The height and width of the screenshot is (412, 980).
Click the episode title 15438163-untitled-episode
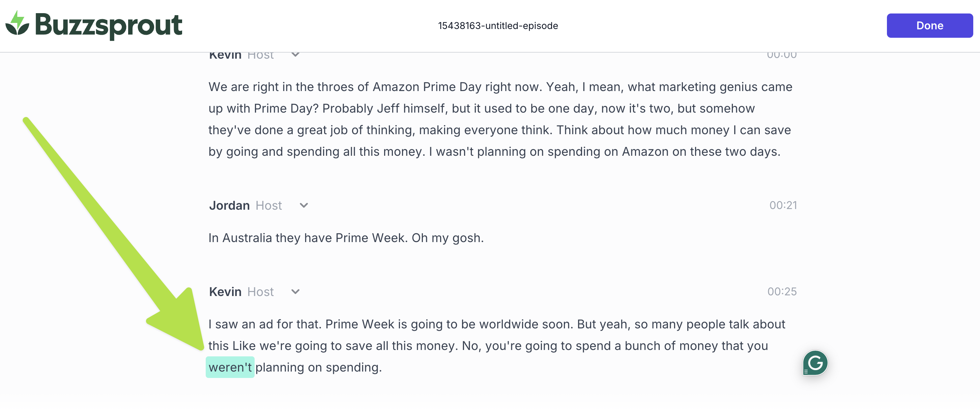[x=498, y=26]
